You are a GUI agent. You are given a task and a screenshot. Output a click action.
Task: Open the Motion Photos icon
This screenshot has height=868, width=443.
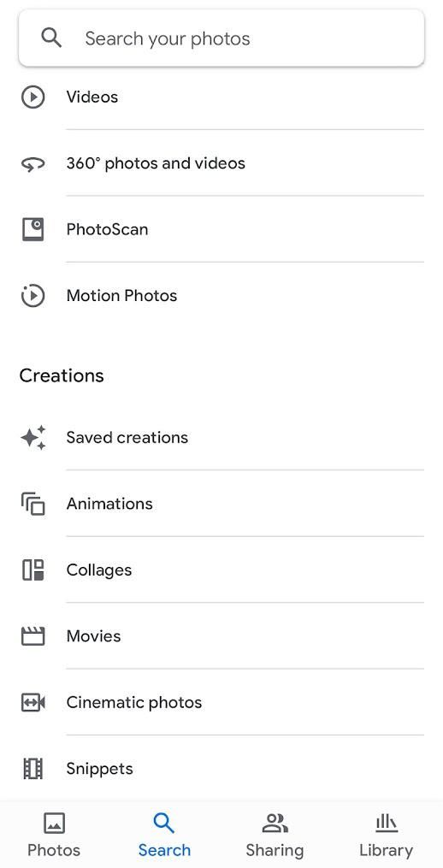[x=32, y=296]
